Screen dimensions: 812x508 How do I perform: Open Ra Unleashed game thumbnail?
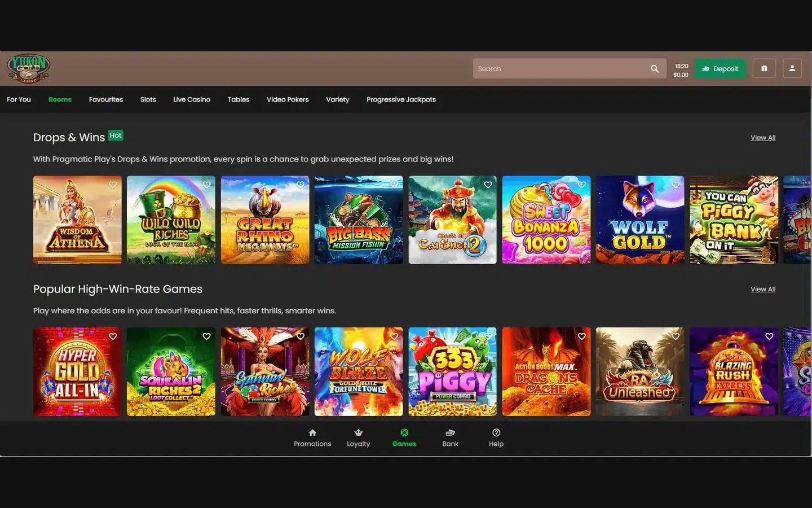click(640, 371)
